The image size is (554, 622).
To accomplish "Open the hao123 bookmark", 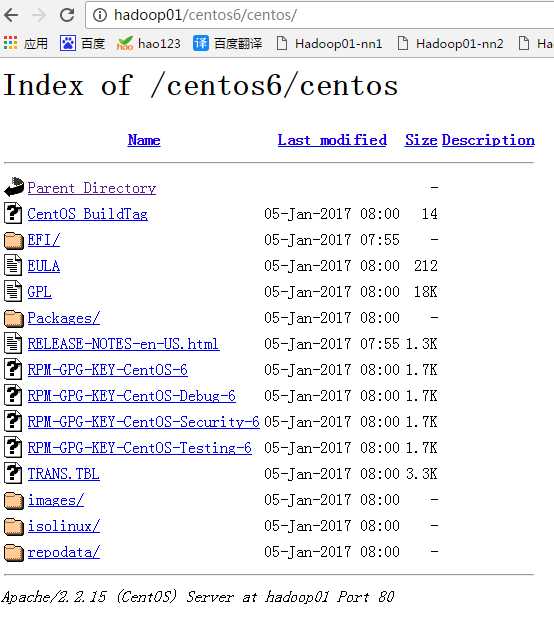I will (x=148, y=43).
